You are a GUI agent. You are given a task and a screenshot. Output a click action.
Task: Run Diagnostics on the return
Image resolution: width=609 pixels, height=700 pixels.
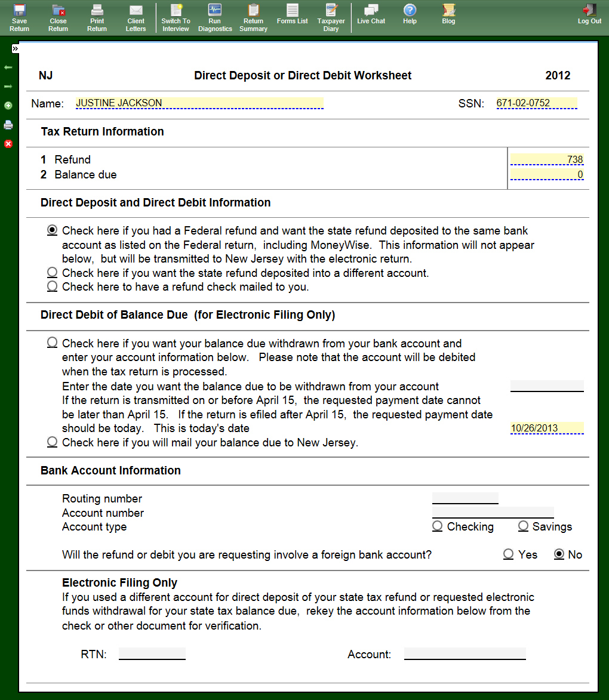coord(215,17)
